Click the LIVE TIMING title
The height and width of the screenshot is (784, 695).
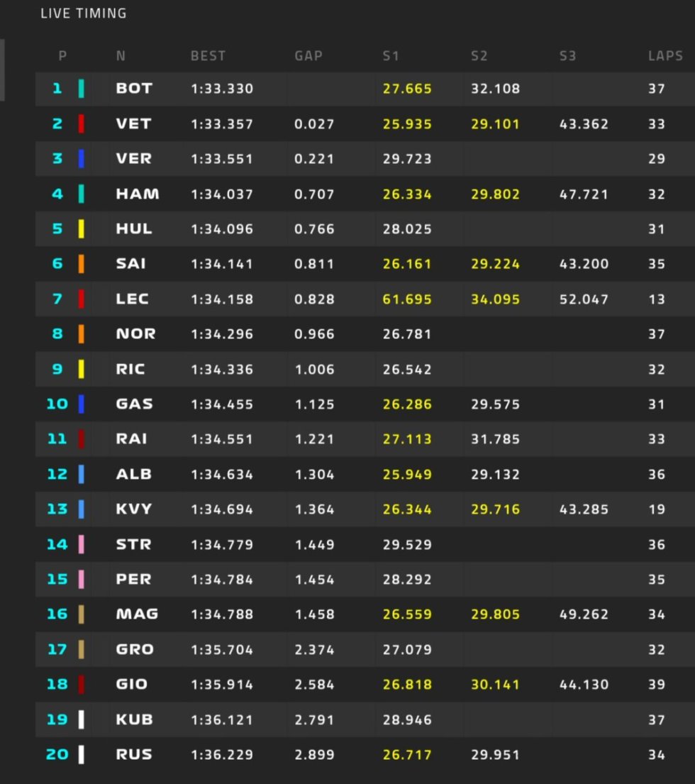pyautogui.click(x=84, y=13)
